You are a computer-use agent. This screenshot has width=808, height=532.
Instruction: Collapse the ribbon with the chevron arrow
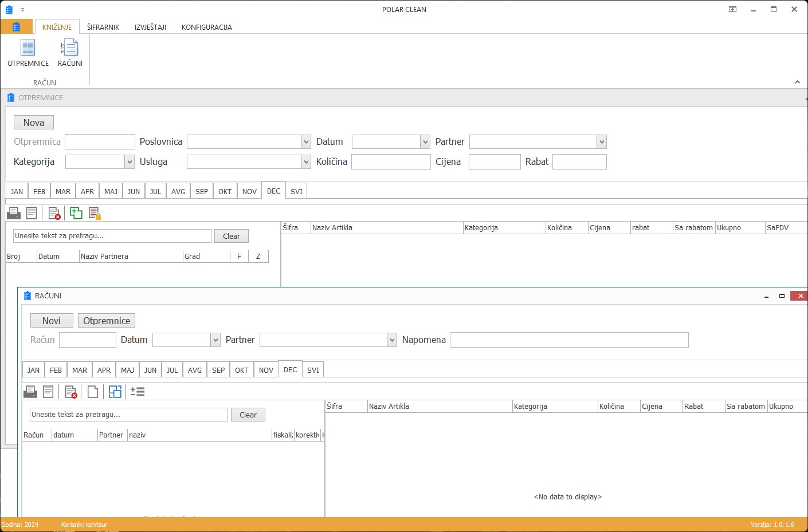point(797,82)
